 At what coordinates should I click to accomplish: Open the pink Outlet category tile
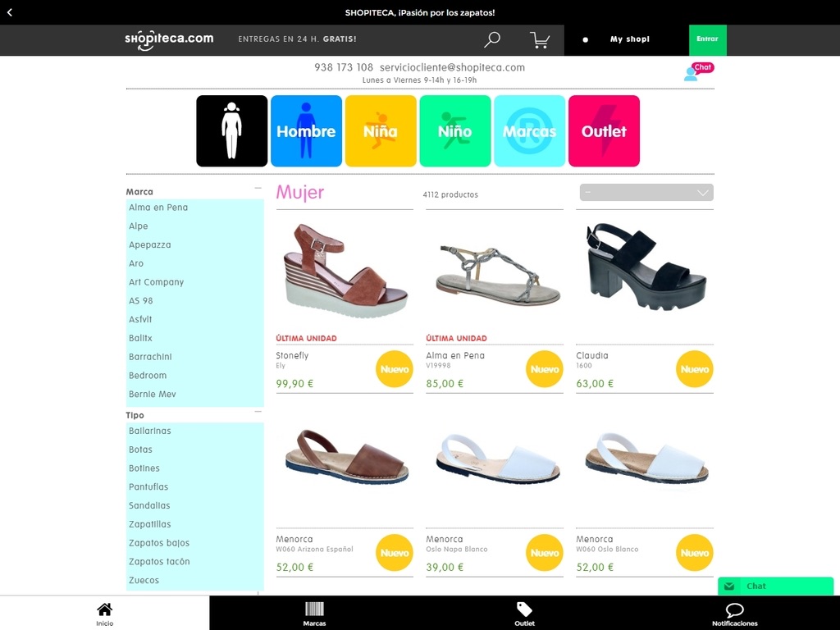click(604, 130)
